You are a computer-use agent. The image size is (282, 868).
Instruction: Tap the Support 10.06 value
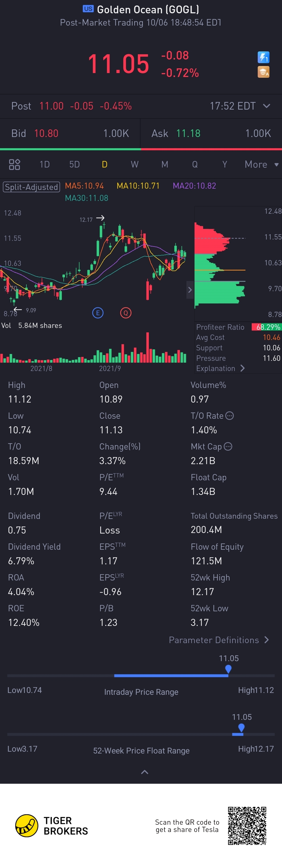pos(272,348)
